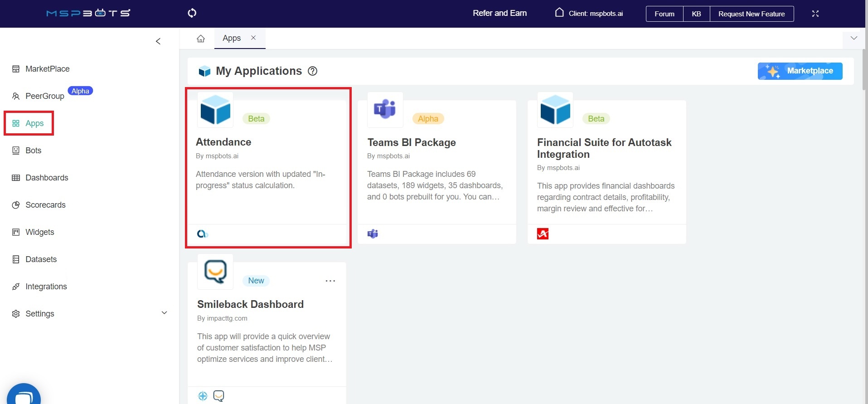Click the MSPbots logo

click(88, 13)
